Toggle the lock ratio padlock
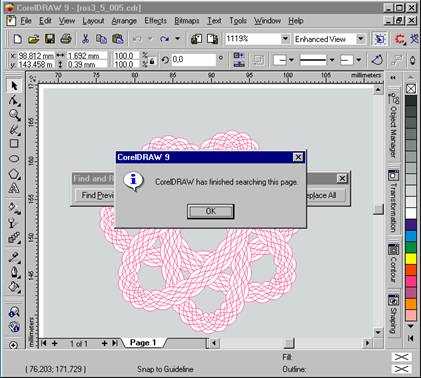This screenshot has width=421, height=378. tap(152, 62)
